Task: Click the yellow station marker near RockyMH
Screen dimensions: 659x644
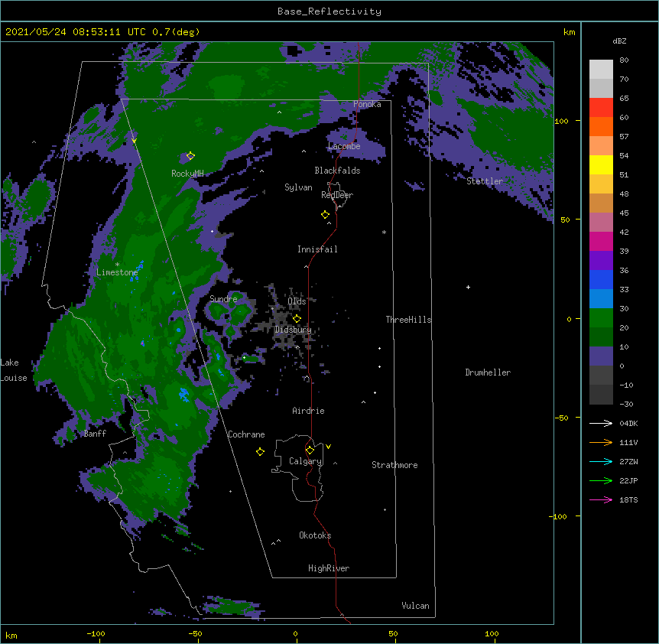Action: click(190, 156)
